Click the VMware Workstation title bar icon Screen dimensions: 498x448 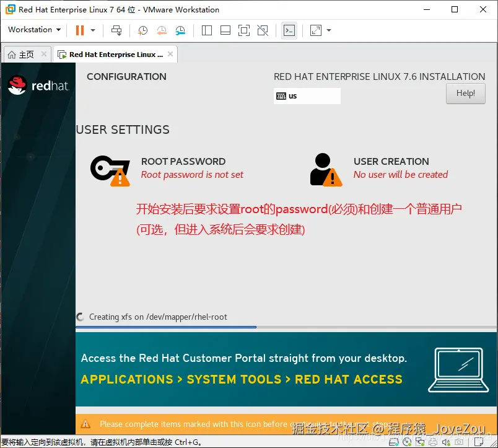pos(10,9)
